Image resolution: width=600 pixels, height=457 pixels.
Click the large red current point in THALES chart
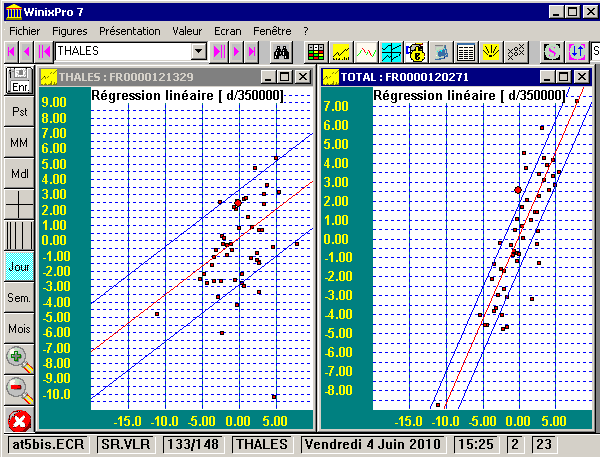[x=238, y=203]
